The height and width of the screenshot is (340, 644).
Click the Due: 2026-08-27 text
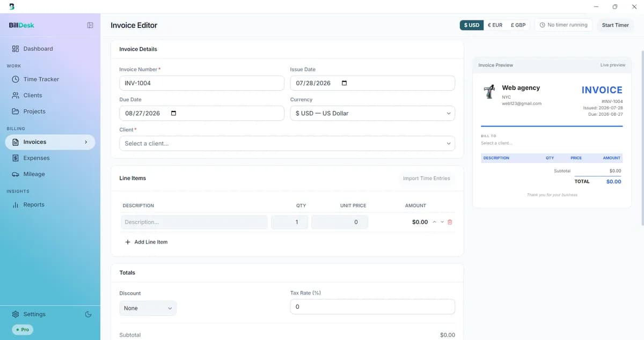pos(606,114)
